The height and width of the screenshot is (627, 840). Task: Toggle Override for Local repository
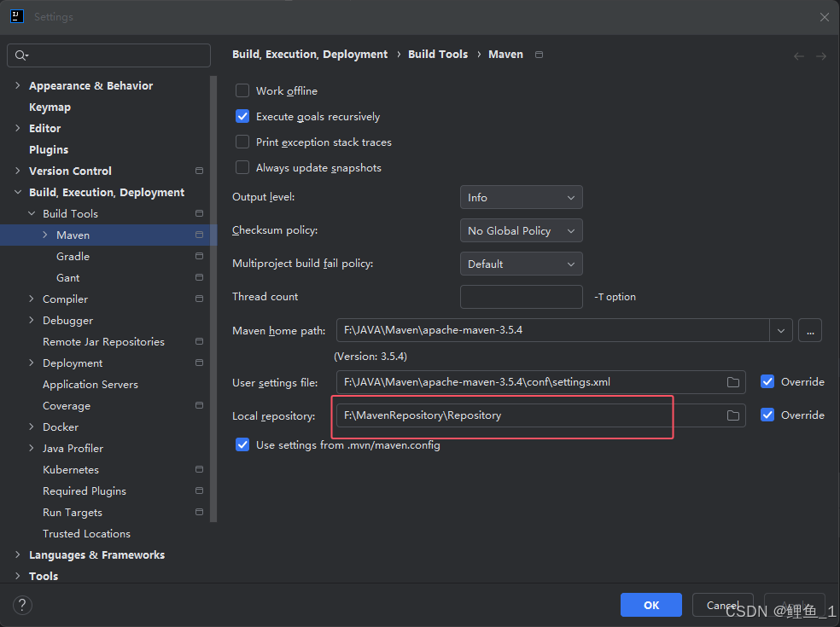pyautogui.click(x=767, y=415)
